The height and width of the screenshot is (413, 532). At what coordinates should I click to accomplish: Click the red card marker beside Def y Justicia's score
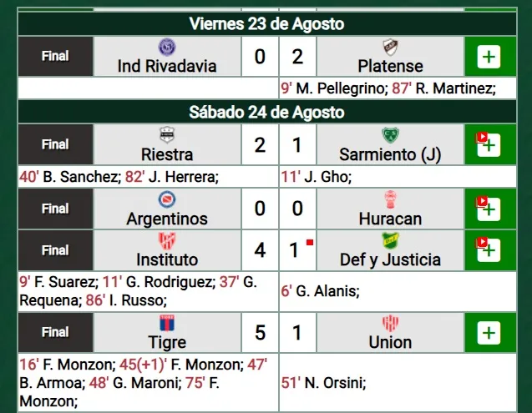click(x=310, y=243)
